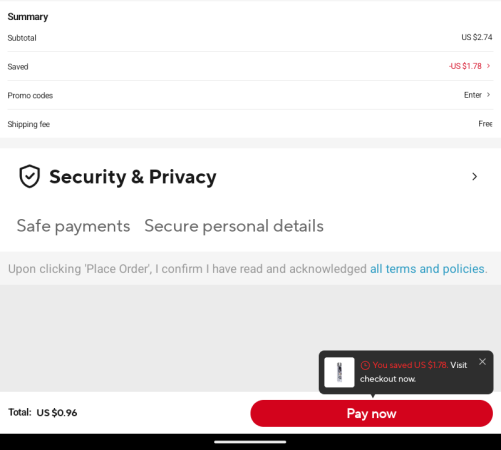The height and width of the screenshot is (450, 501).
Task: Click Enter to add promo codes
Action: tap(473, 95)
